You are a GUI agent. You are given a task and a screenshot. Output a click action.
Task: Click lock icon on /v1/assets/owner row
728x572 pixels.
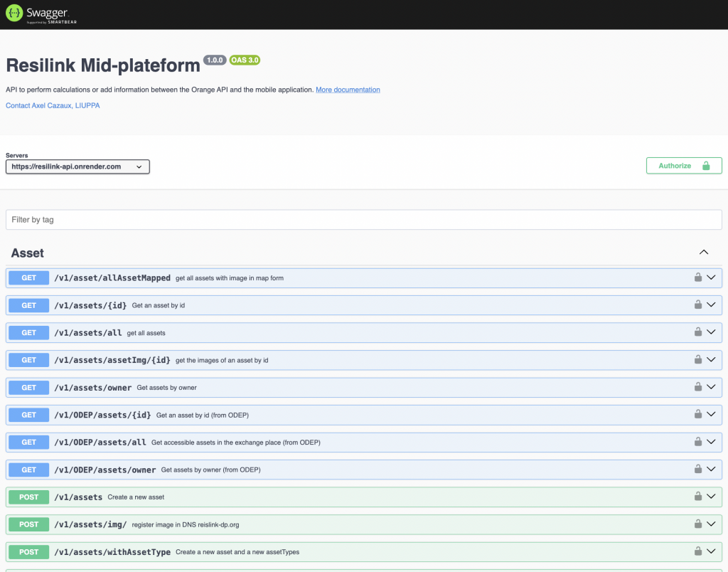[698, 387]
